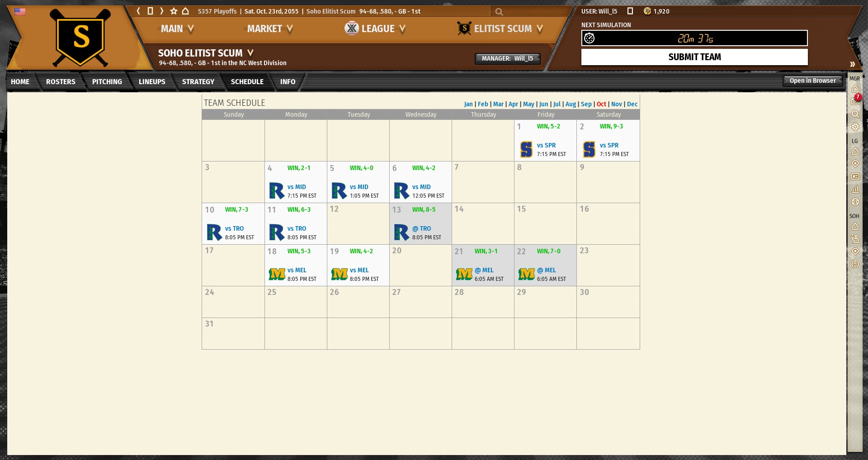The width and height of the screenshot is (868, 460).
Task: Click the home icon in top navigation bar
Action: [x=185, y=11]
